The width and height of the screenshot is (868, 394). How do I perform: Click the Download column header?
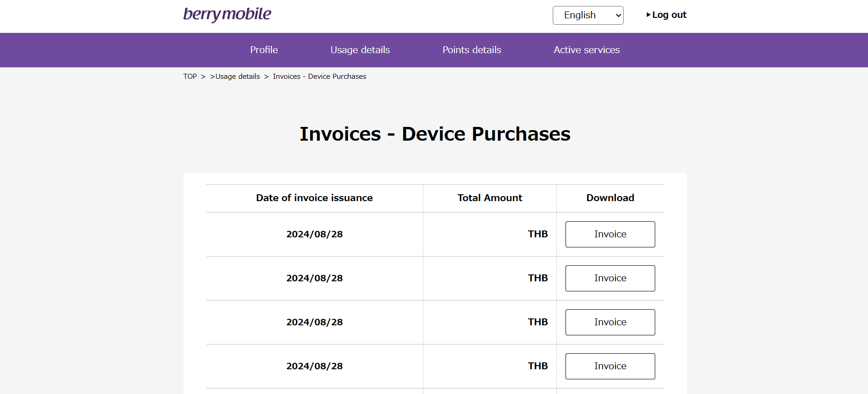[610, 198]
